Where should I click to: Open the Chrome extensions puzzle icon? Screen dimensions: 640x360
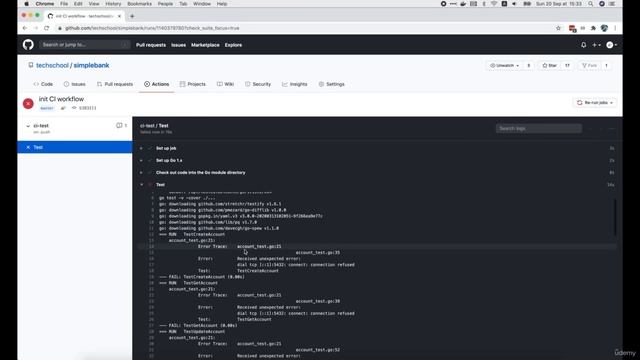tap(593, 28)
